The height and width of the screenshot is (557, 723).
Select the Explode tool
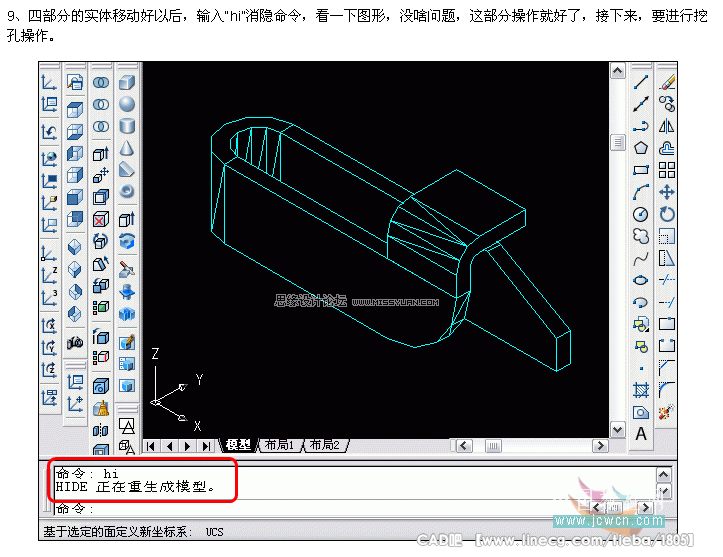coord(667,412)
